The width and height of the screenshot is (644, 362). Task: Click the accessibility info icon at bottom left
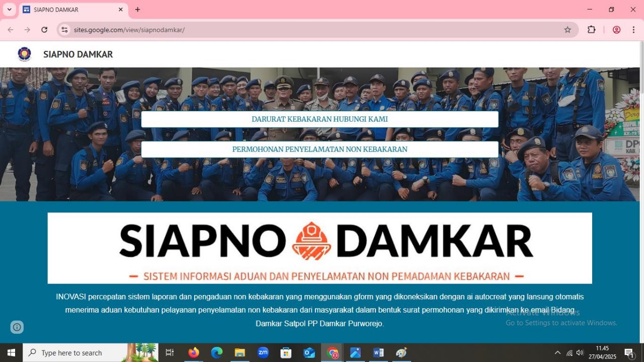17,327
